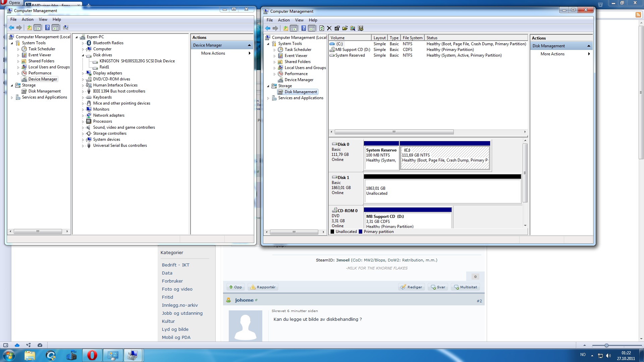The image size is (644, 362).
Task: Open Action menu in left window
Action: [28, 19]
